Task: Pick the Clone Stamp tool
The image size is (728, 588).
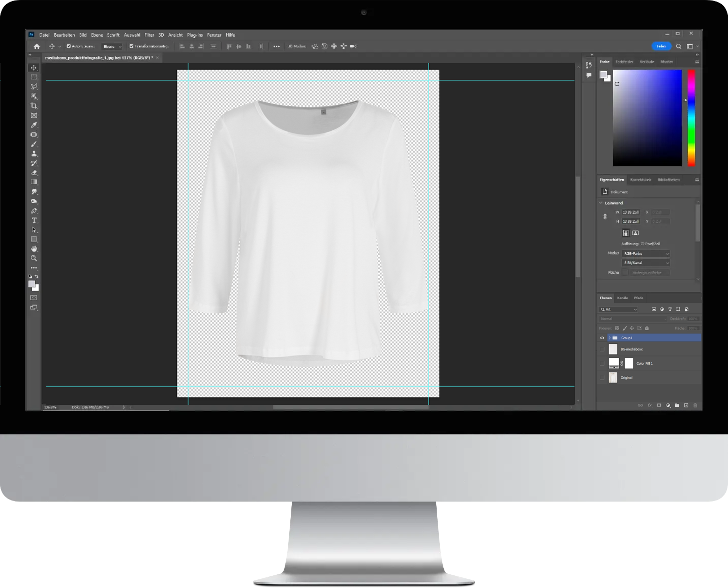Action: (x=34, y=154)
